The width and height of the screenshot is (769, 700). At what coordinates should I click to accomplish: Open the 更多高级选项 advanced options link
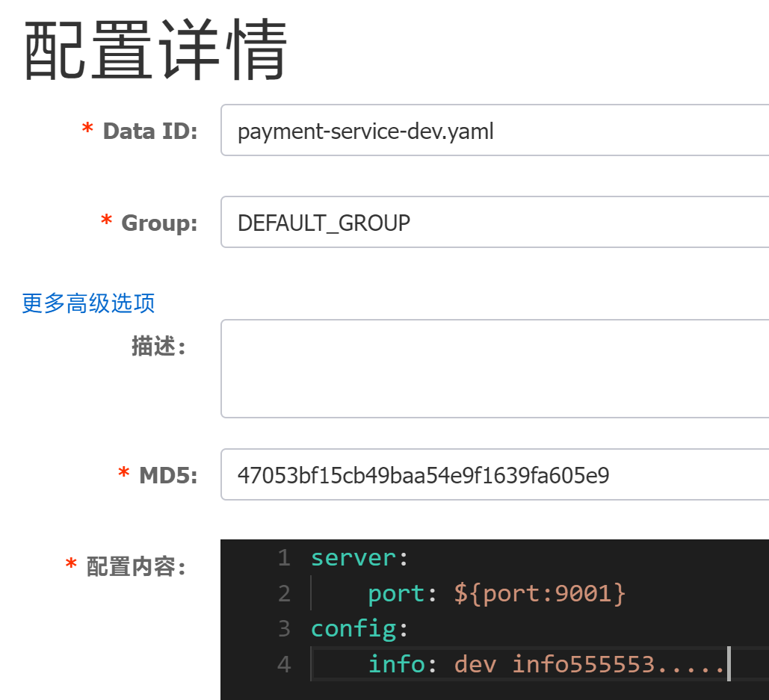[x=87, y=303]
